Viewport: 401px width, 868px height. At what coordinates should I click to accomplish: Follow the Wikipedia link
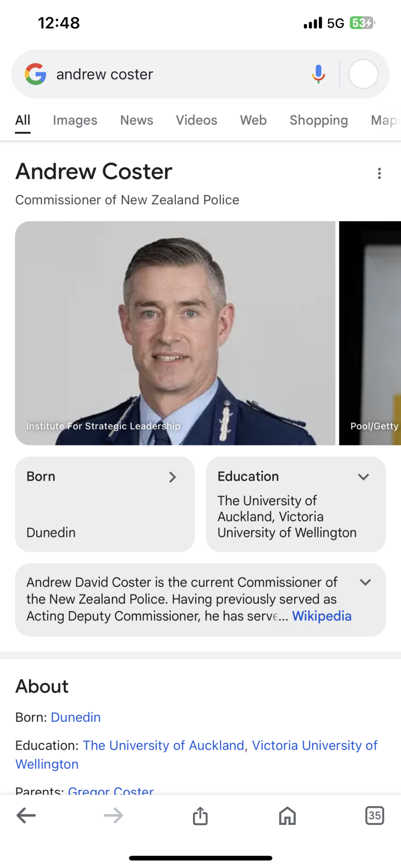point(322,616)
